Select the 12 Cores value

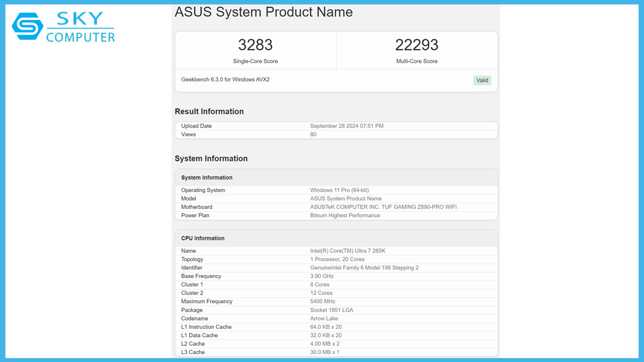click(321, 293)
